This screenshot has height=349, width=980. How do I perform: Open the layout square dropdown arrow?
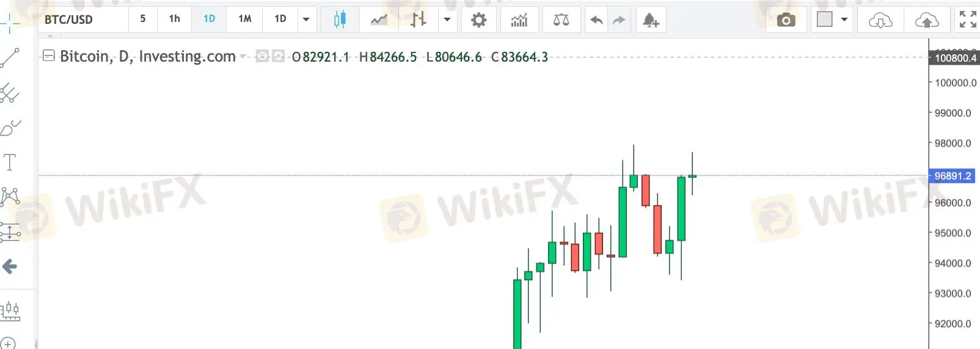(x=844, y=20)
